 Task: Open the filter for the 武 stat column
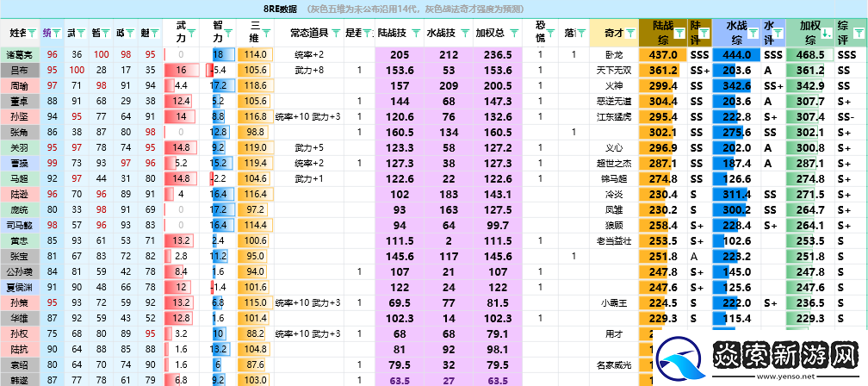point(81,34)
